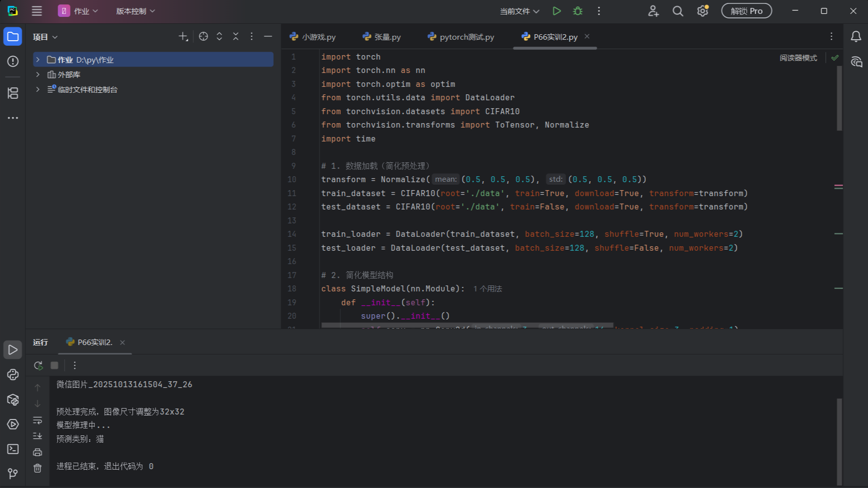
Task: Toggle soft-wrap in run console
Action: click(38, 420)
